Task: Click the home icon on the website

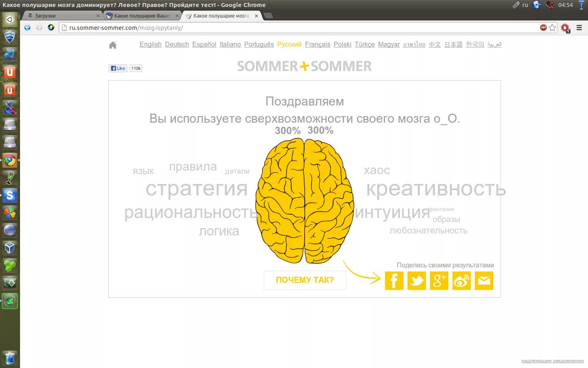Action: click(x=113, y=45)
